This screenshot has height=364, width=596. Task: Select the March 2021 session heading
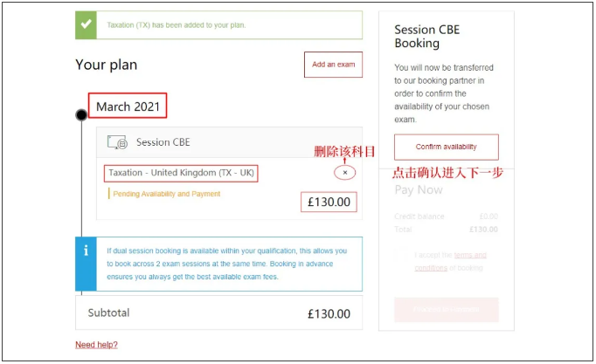point(128,106)
